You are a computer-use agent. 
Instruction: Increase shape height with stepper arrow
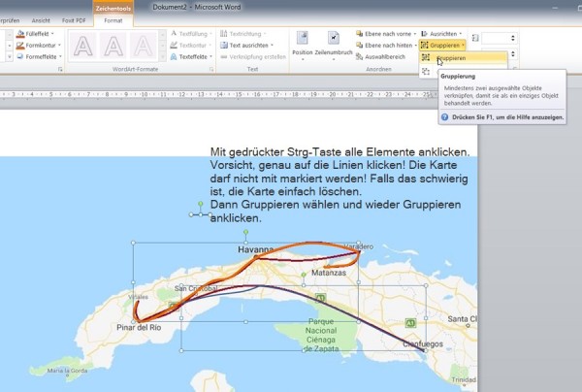(x=513, y=36)
